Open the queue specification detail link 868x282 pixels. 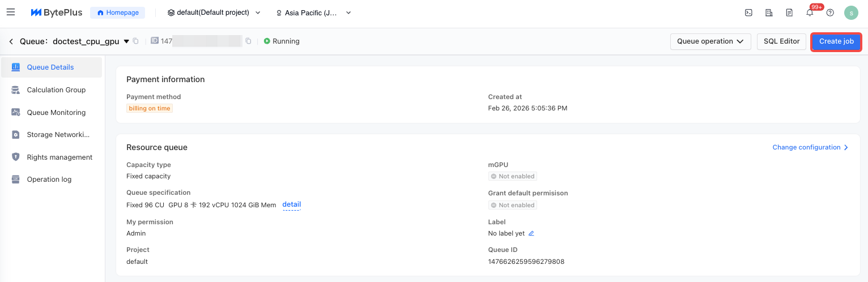coord(292,204)
